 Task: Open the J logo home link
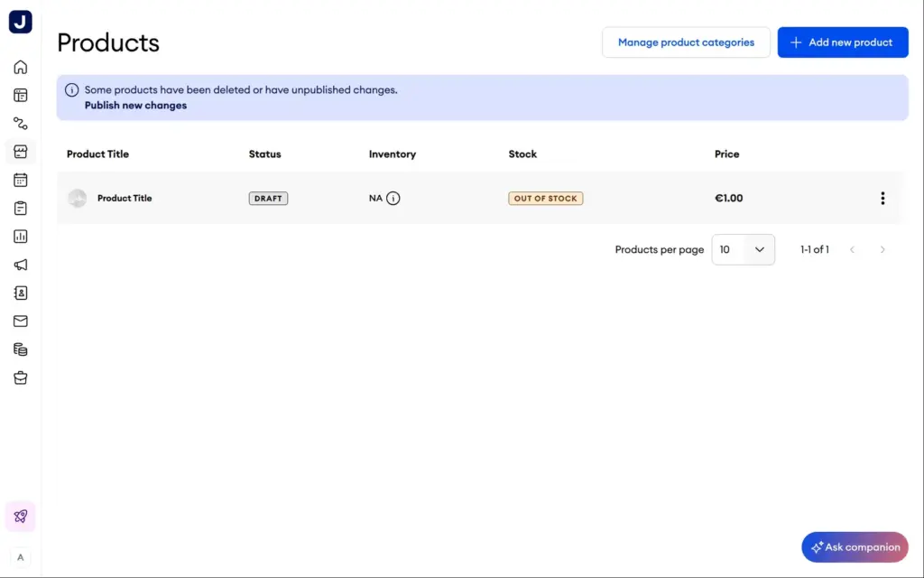[21, 22]
